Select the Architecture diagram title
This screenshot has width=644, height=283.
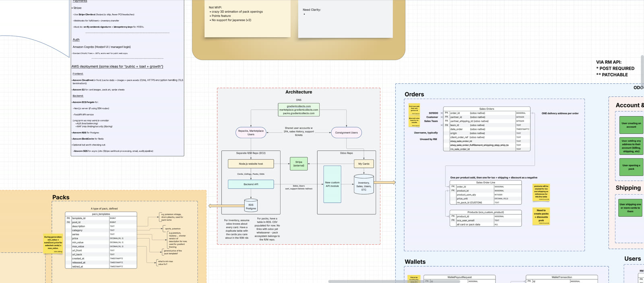click(299, 92)
